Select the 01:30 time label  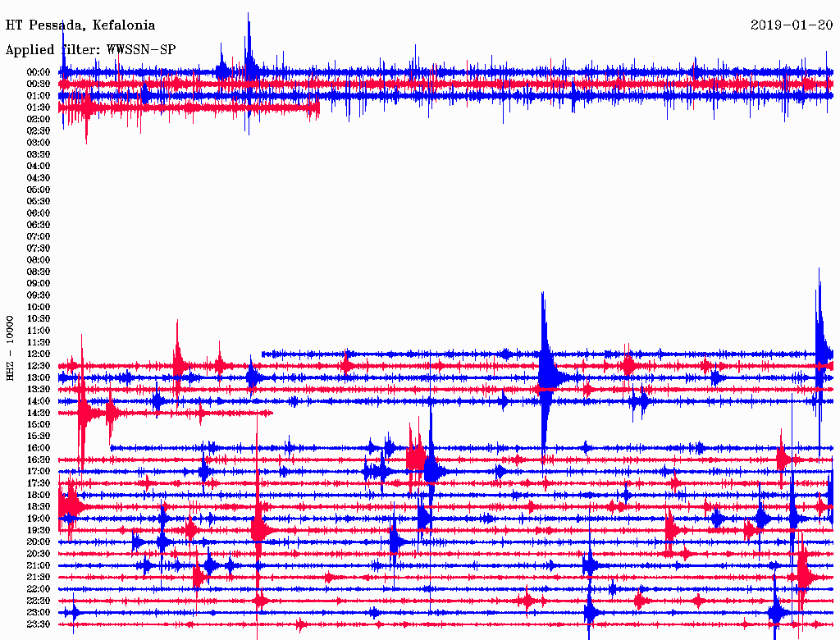pos(39,107)
